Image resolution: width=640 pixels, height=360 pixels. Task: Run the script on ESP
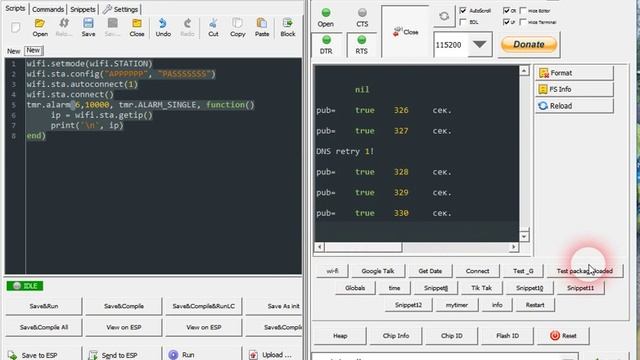(x=203, y=354)
